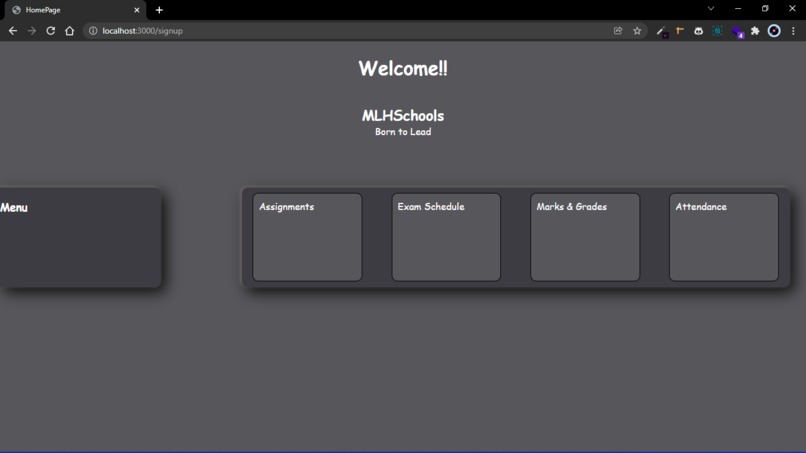The height and width of the screenshot is (453, 806).
Task: Share this page icon in address bar
Action: click(618, 31)
